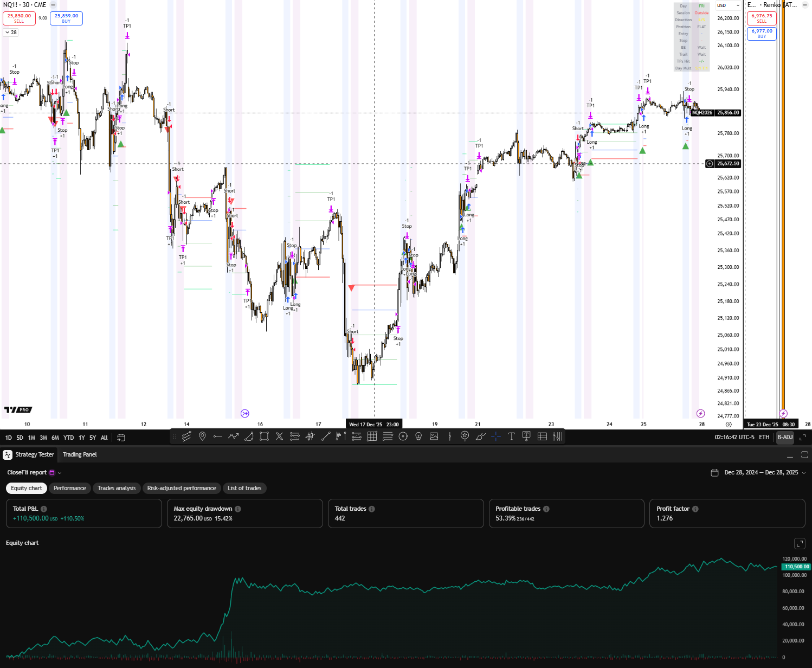Image resolution: width=812 pixels, height=668 pixels.
Task: Collapse indicator legend showing 28
Action: pos(11,33)
